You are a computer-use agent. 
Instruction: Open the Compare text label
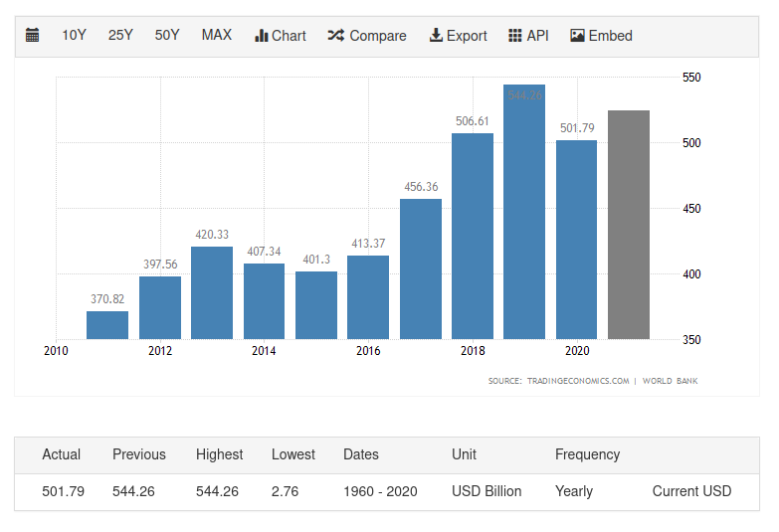(378, 36)
